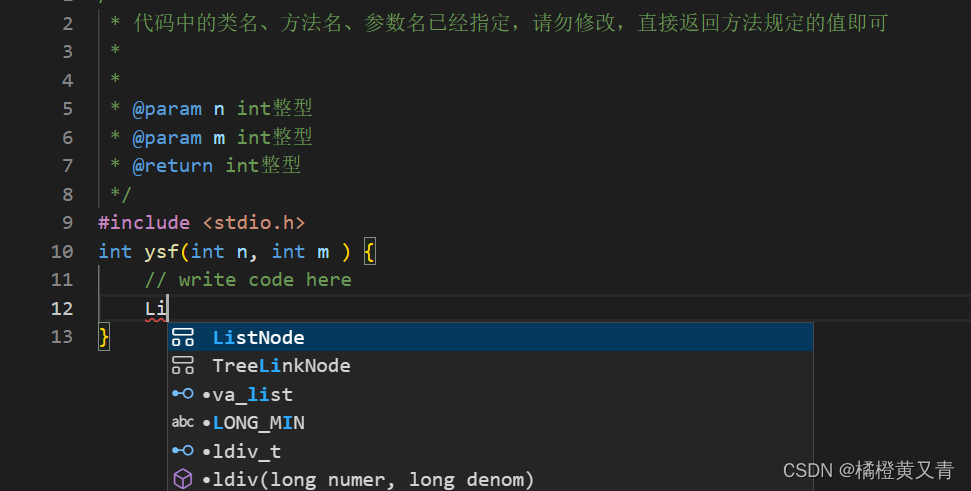
Task: Click the '// write code here' comment
Action: click(x=248, y=280)
